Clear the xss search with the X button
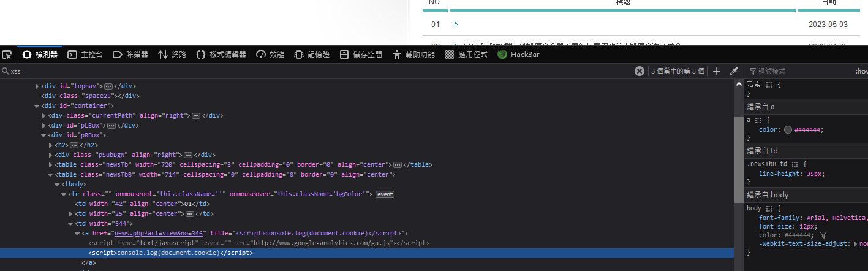The image size is (868, 271). point(639,71)
